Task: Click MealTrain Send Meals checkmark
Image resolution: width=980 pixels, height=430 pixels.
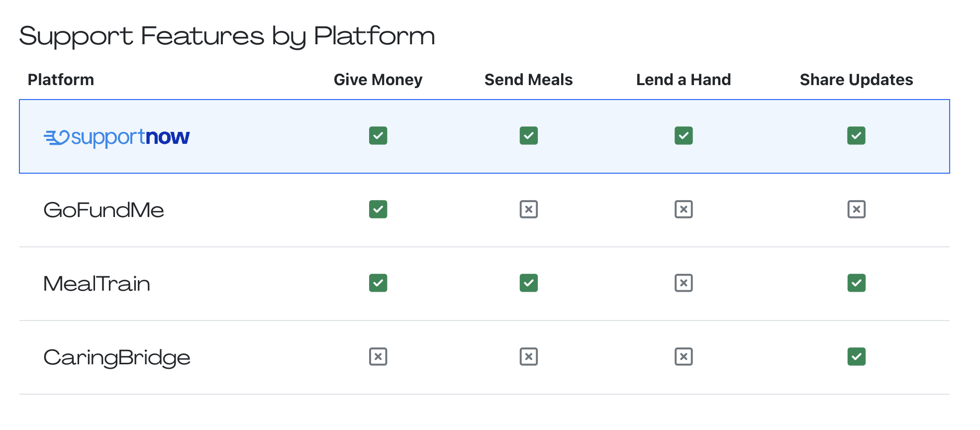Action: (528, 283)
